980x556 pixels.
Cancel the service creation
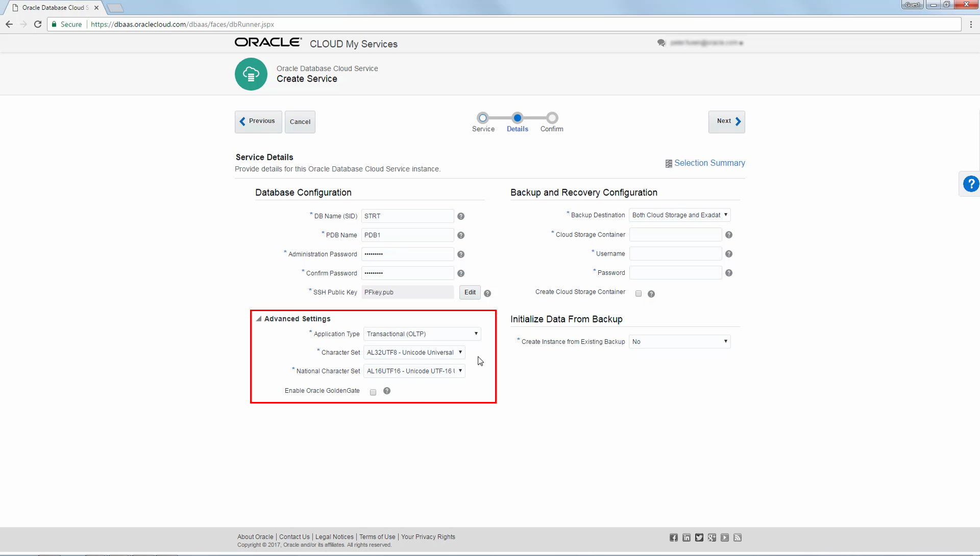(x=300, y=122)
